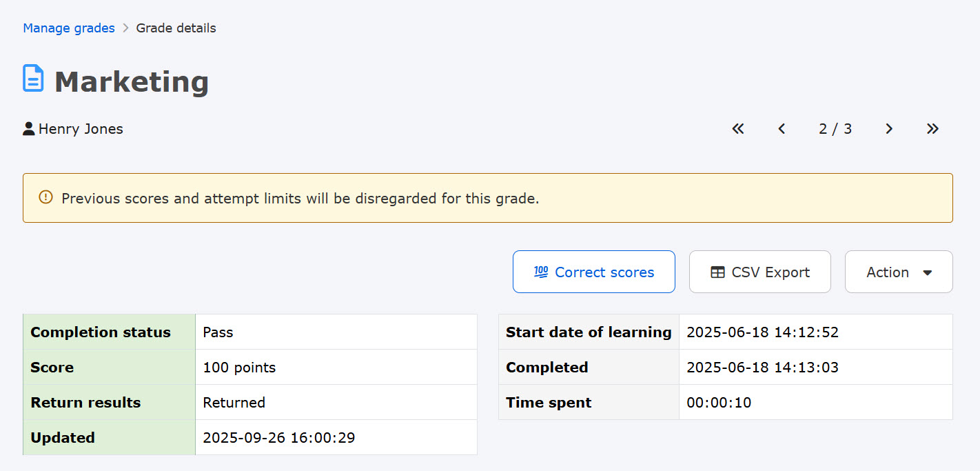Click the user icon beside Henry Jones
This screenshot has height=471, width=980.
pos(29,129)
